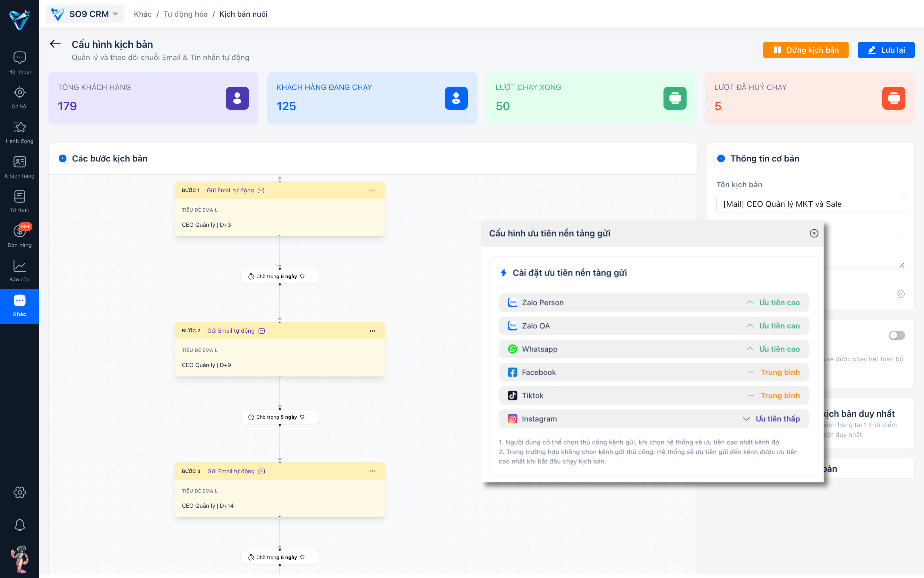Click the Tên kịch bản input field
924x578 pixels.
[x=810, y=204]
